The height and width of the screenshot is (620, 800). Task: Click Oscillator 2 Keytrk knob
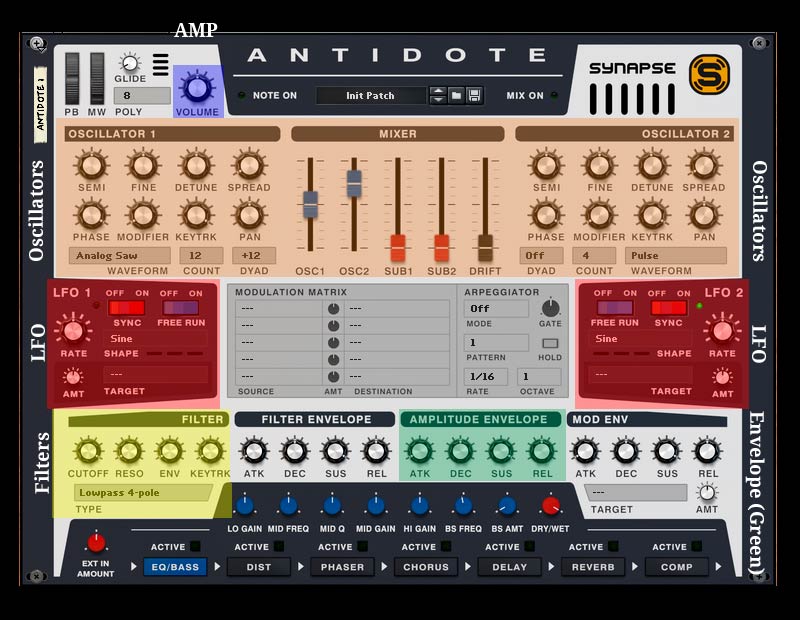point(652,215)
